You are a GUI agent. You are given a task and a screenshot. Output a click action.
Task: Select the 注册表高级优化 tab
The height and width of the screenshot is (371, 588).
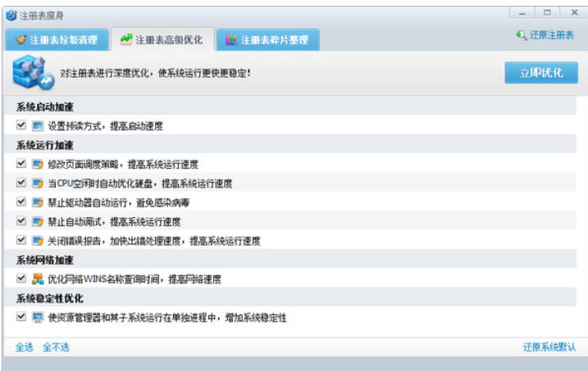point(161,39)
